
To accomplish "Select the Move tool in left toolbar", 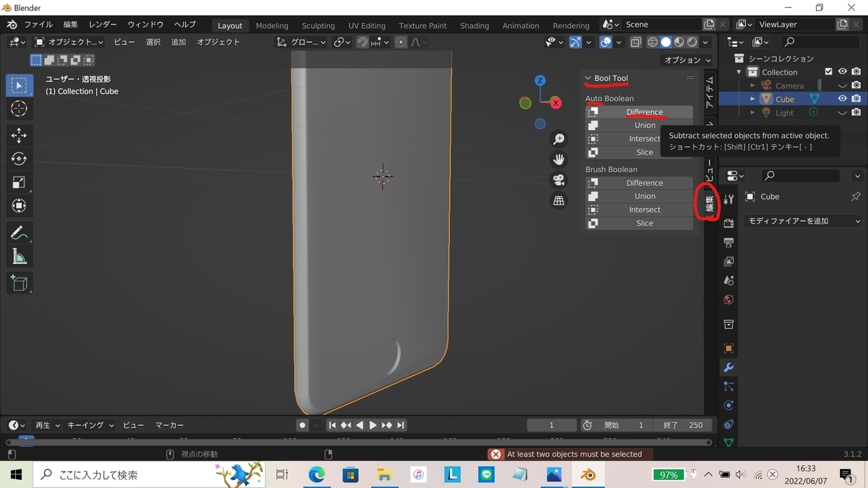I will tap(20, 135).
